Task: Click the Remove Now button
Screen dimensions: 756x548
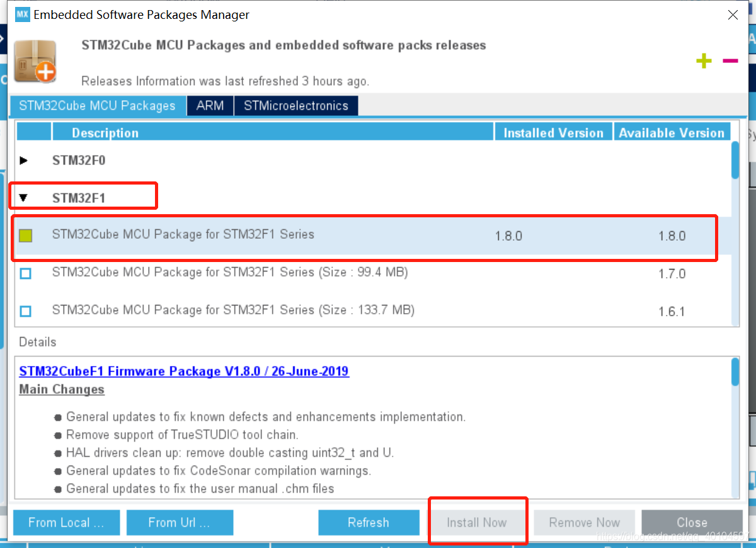Action: pyautogui.click(x=585, y=522)
